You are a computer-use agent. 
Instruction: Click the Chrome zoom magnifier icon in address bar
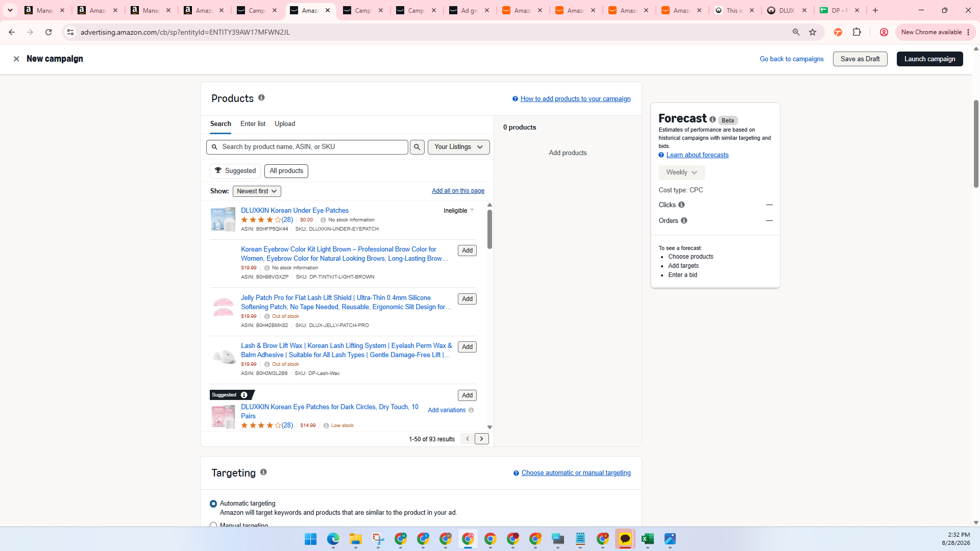coord(796,32)
